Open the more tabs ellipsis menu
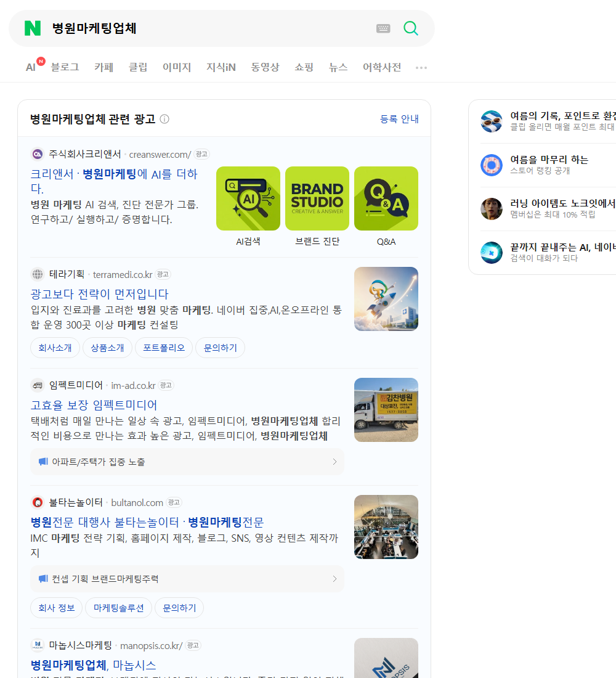The width and height of the screenshot is (616, 678). tap(421, 68)
